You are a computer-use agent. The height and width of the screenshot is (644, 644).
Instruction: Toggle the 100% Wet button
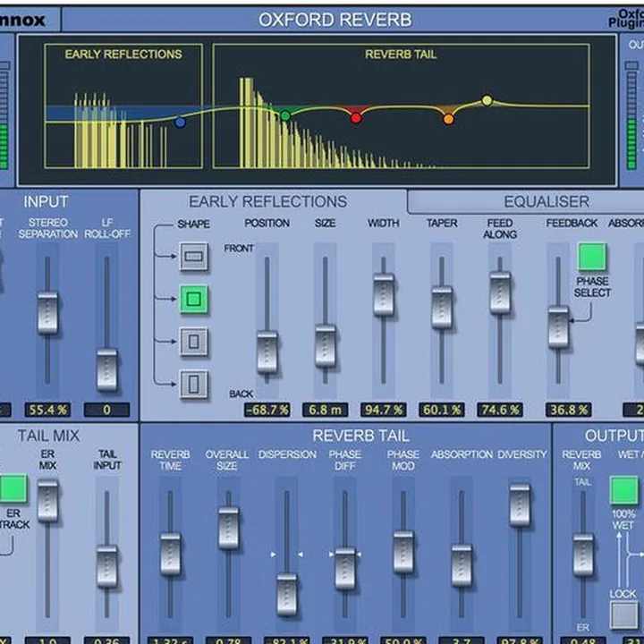coord(624,490)
